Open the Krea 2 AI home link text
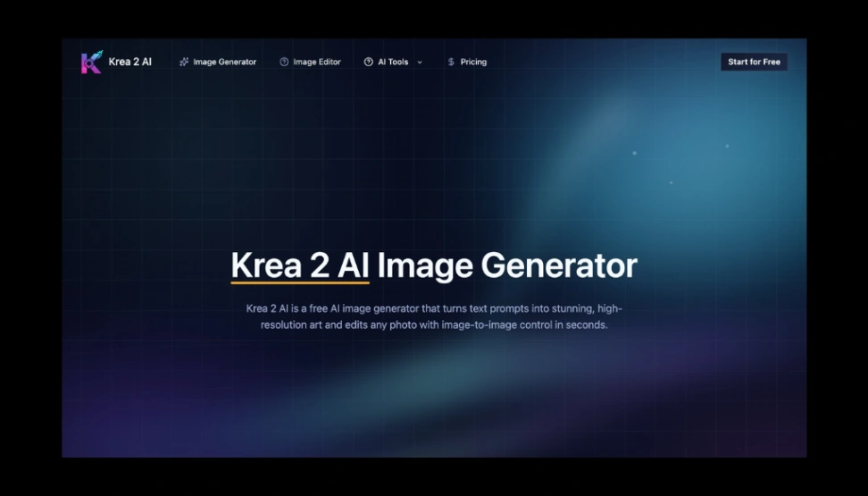 pos(130,62)
